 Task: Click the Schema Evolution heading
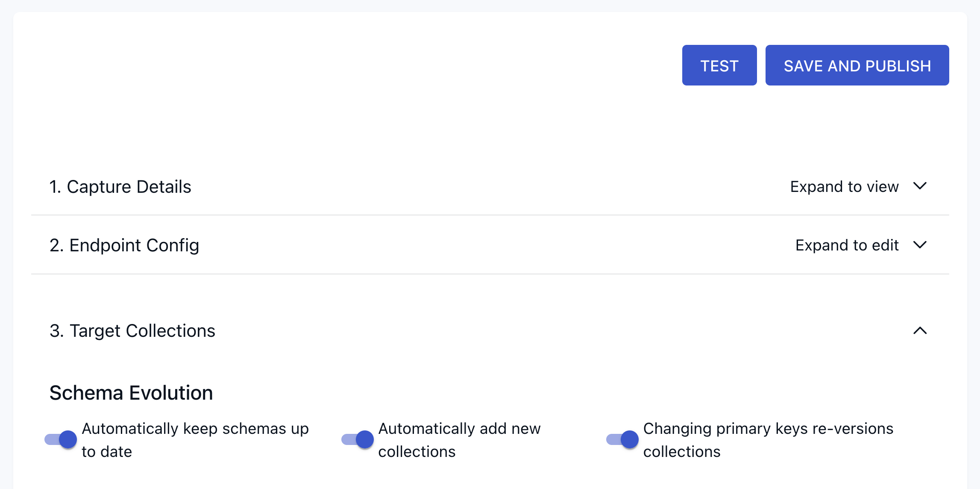point(131,392)
